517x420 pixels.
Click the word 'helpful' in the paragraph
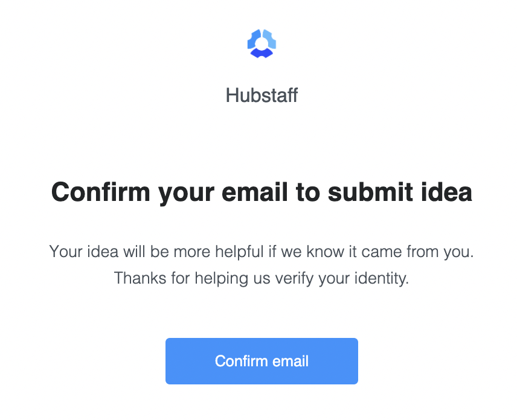239,252
